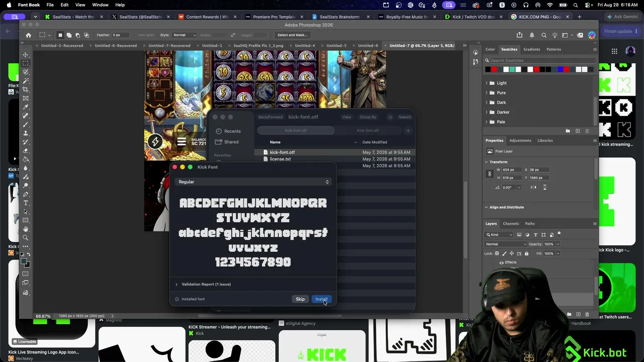Expand the Validation Report section
This screenshot has width=644, height=362.
[177, 285]
